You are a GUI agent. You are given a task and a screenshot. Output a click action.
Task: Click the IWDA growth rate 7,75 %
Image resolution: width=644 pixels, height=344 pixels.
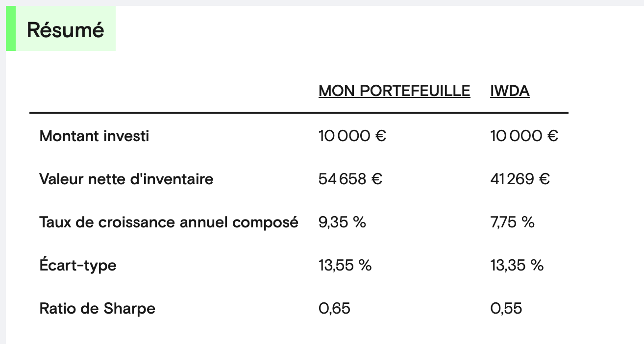click(x=512, y=222)
